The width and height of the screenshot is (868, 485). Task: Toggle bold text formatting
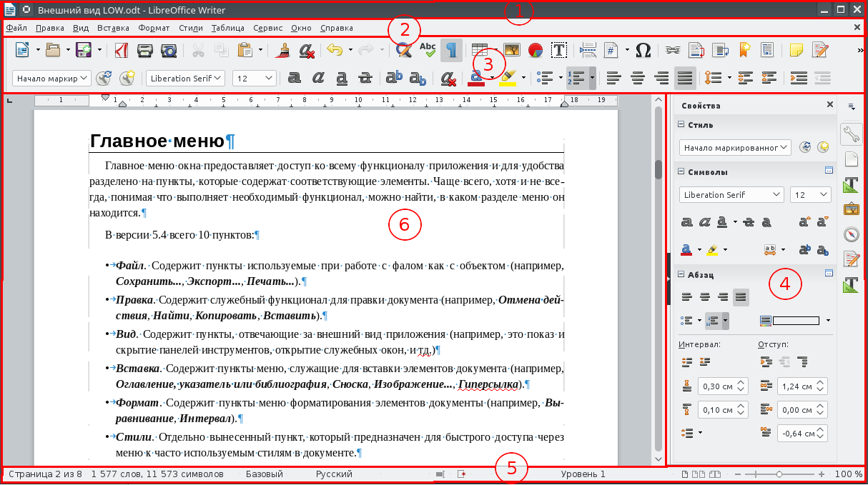[x=294, y=78]
